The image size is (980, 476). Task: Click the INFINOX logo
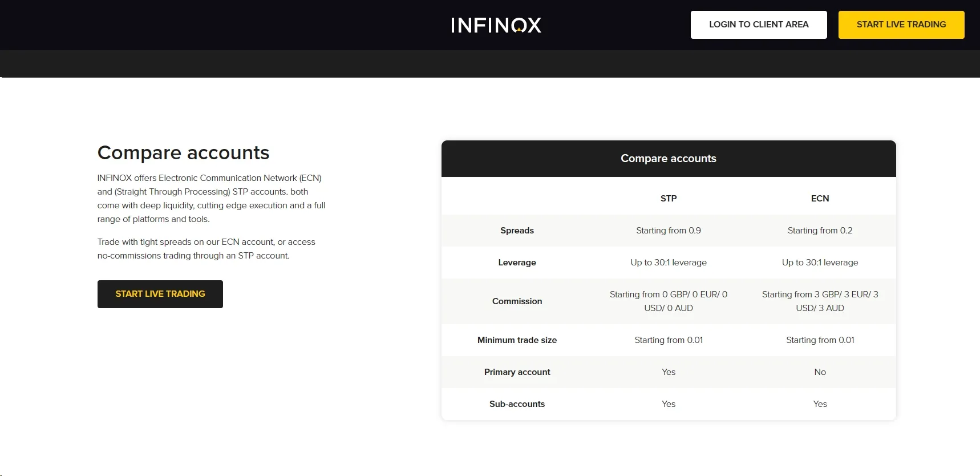496,25
